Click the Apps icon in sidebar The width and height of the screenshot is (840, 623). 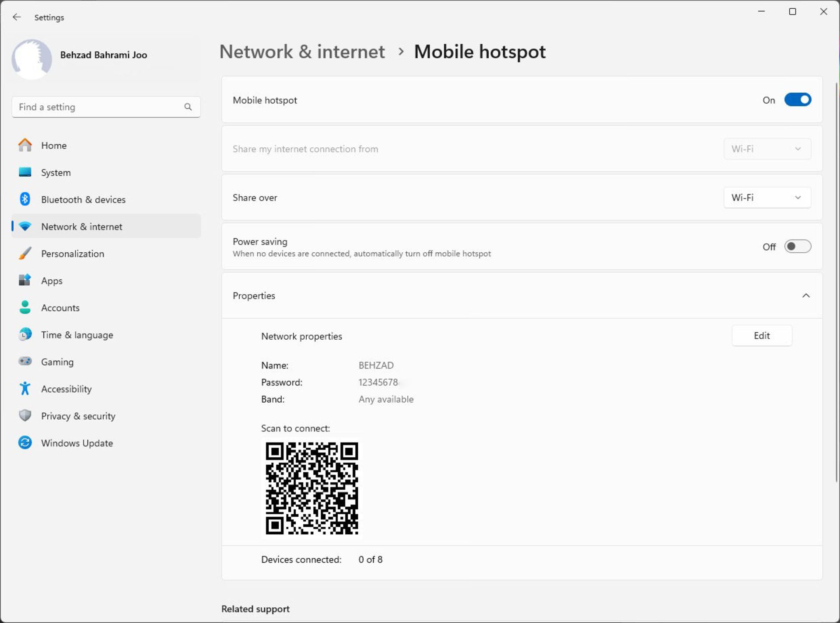tap(25, 280)
